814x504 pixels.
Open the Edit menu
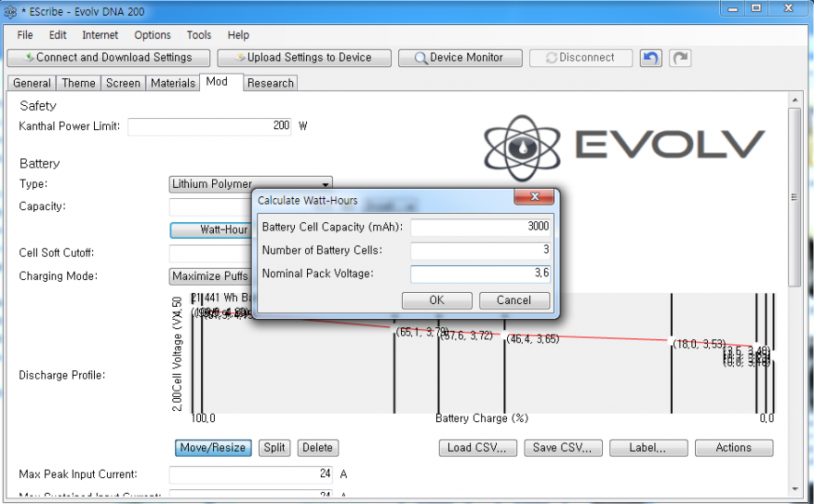(x=58, y=34)
